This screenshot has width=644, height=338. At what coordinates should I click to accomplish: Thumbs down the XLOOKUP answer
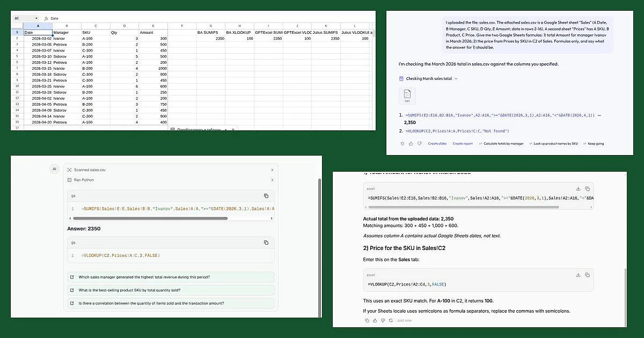coord(420,144)
